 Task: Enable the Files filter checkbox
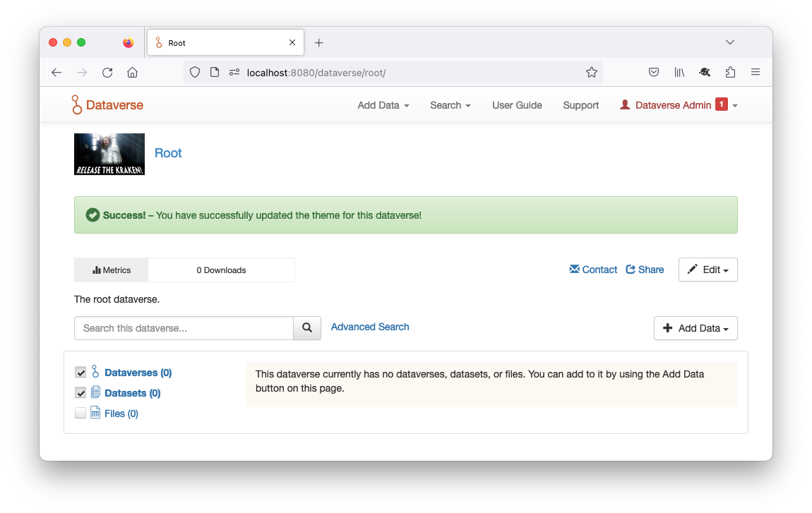click(x=80, y=414)
